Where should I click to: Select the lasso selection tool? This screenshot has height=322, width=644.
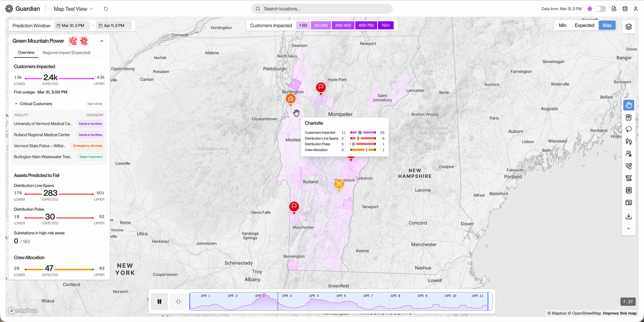(629, 130)
